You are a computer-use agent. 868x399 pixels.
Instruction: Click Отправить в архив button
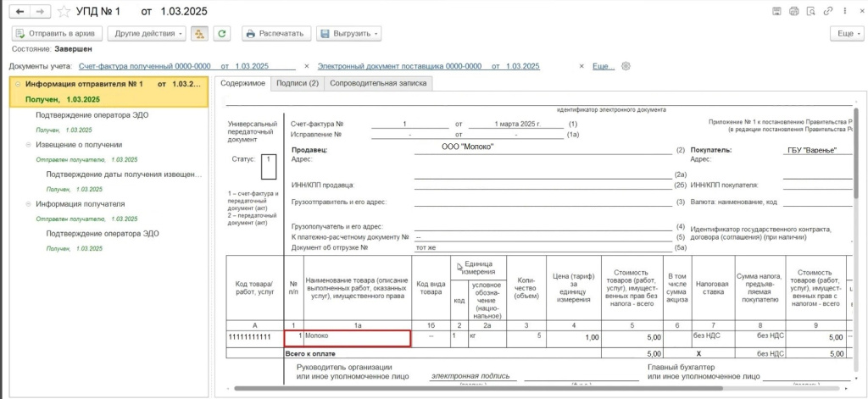tap(56, 33)
